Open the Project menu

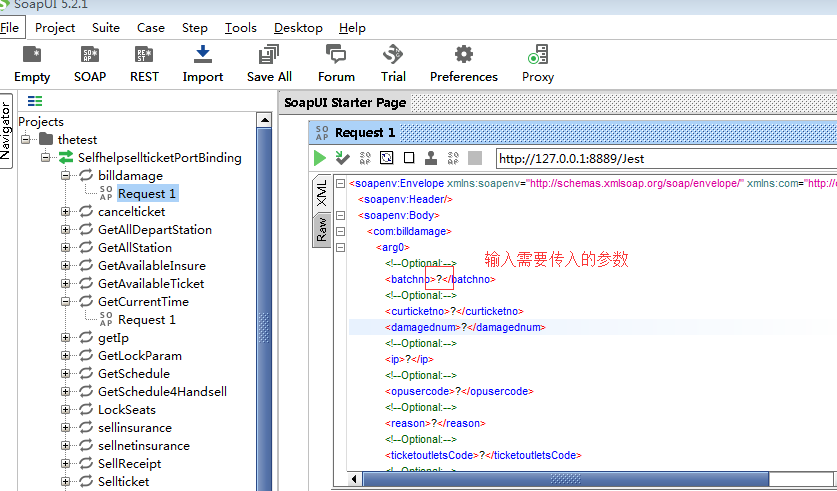pyautogui.click(x=55, y=28)
